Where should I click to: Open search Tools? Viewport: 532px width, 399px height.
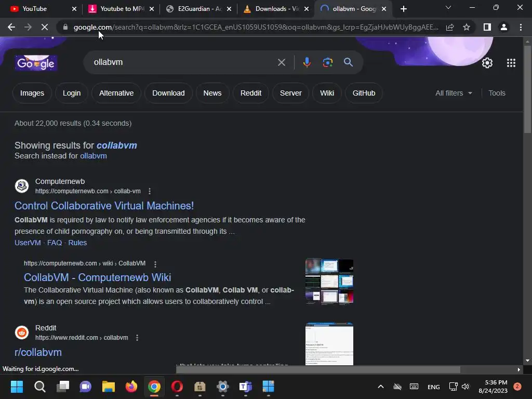(497, 93)
